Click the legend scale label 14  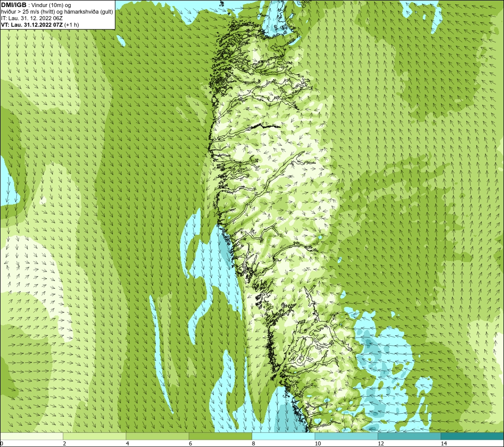[444, 444]
